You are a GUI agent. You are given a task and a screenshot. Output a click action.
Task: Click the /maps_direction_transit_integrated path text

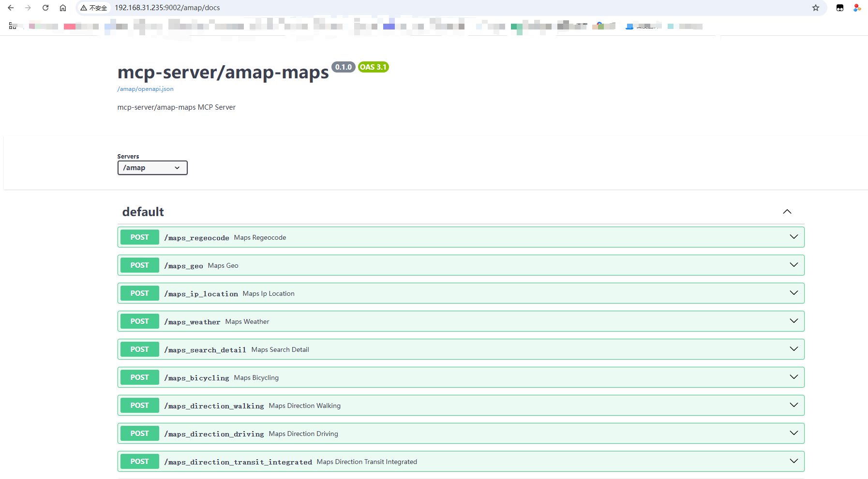(x=238, y=462)
